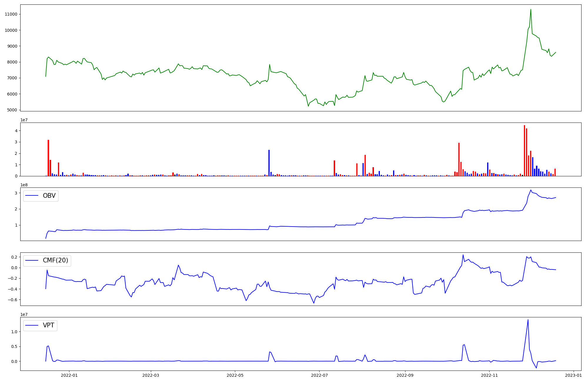The width and height of the screenshot is (588, 382).
Task: Click the -0.6 tick on CMF axis
Action: coord(12,300)
